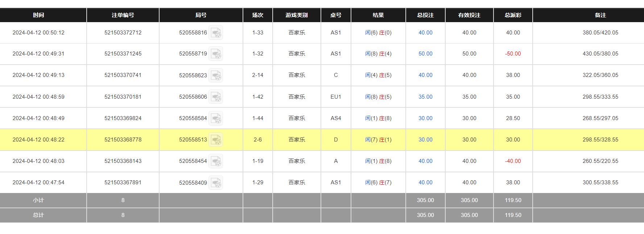Click the blue 50.00 total bet link
644x234 pixels.
coord(425,54)
